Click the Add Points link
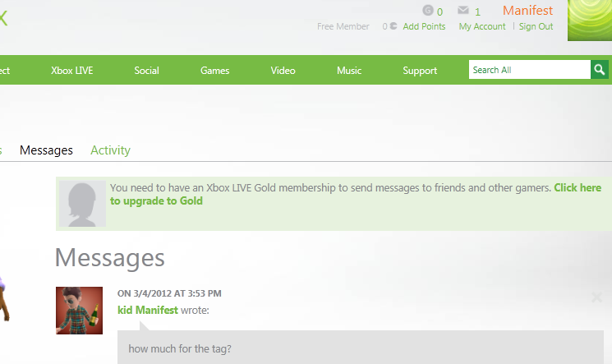Screen dimensions: 612x364 pyautogui.click(x=424, y=26)
